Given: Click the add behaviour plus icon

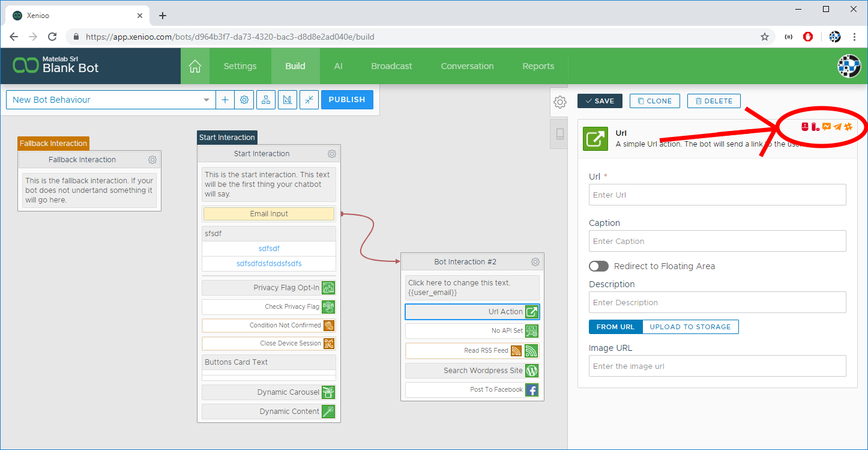Looking at the screenshot, I should coord(225,100).
